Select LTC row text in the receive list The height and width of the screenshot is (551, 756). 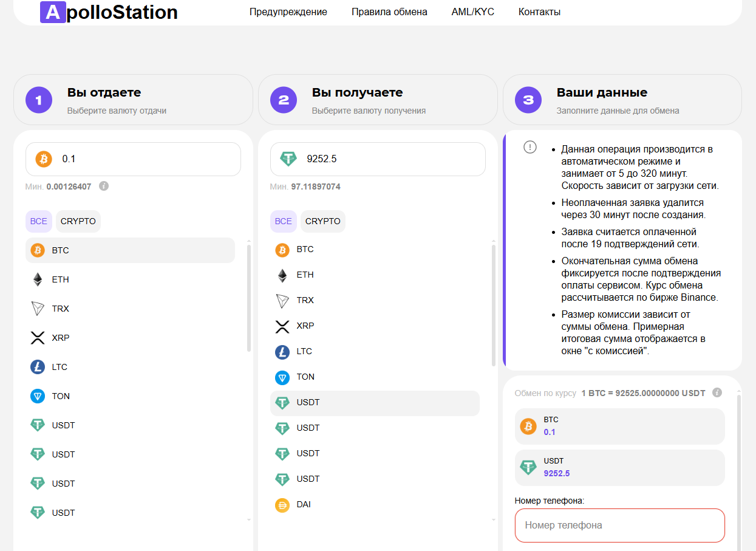(x=304, y=352)
